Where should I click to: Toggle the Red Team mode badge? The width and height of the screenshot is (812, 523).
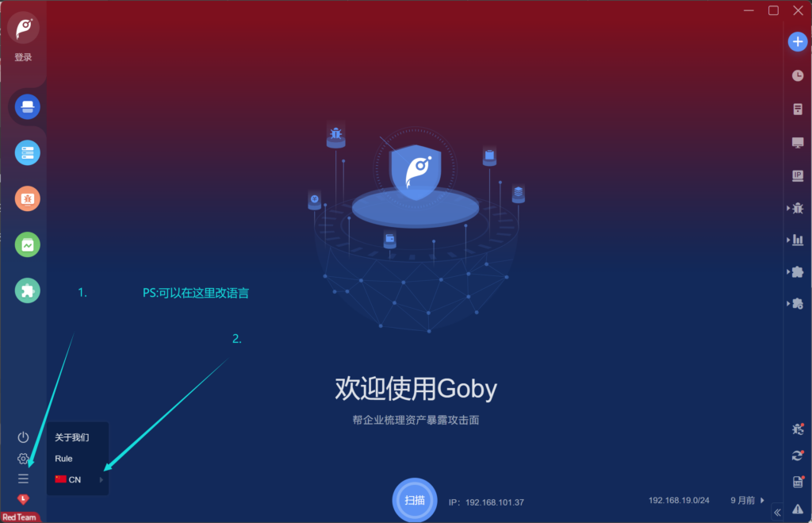(20, 517)
